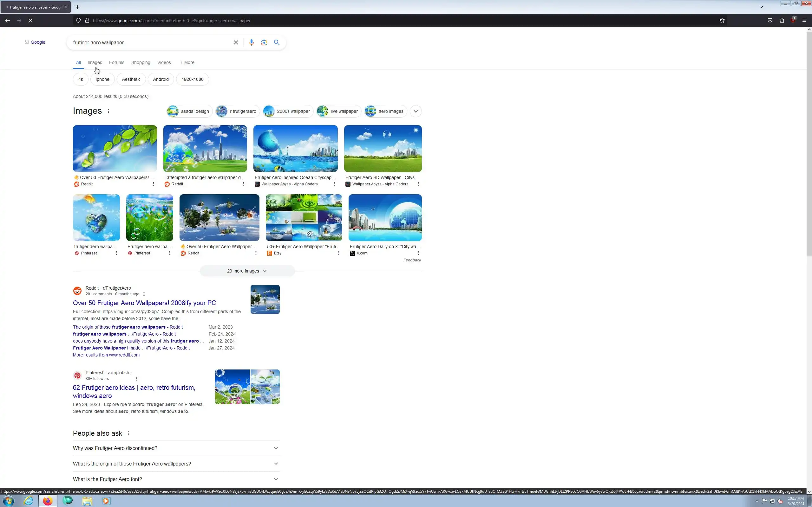
Task: Clear the search box with X icon
Action: coord(236,42)
